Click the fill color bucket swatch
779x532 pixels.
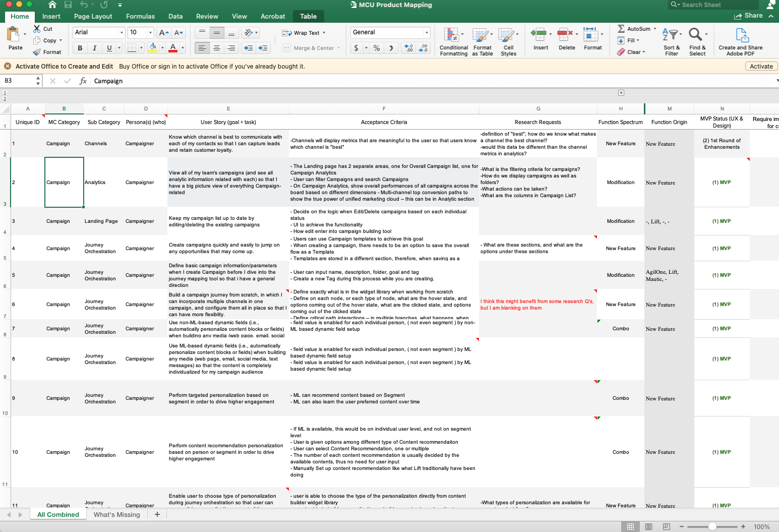pyautogui.click(x=153, y=48)
